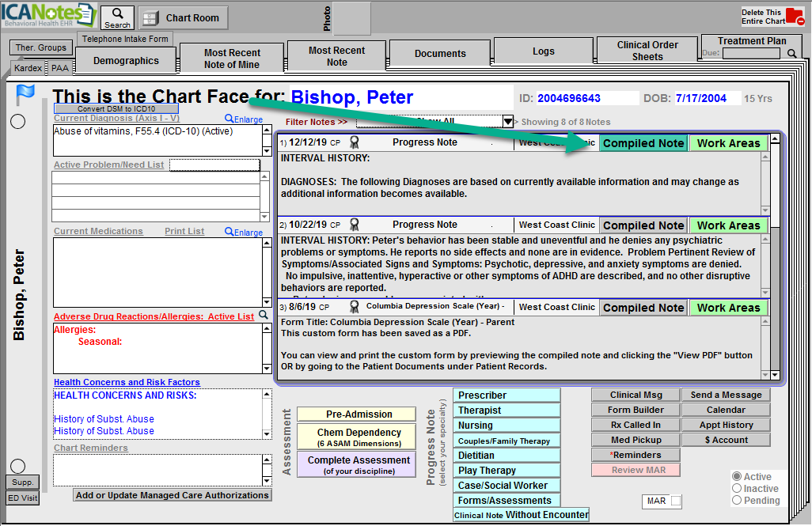The height and width of the screenshot is (526, 812).
Task: Switch to the Demographics tab
Action: 126,61
